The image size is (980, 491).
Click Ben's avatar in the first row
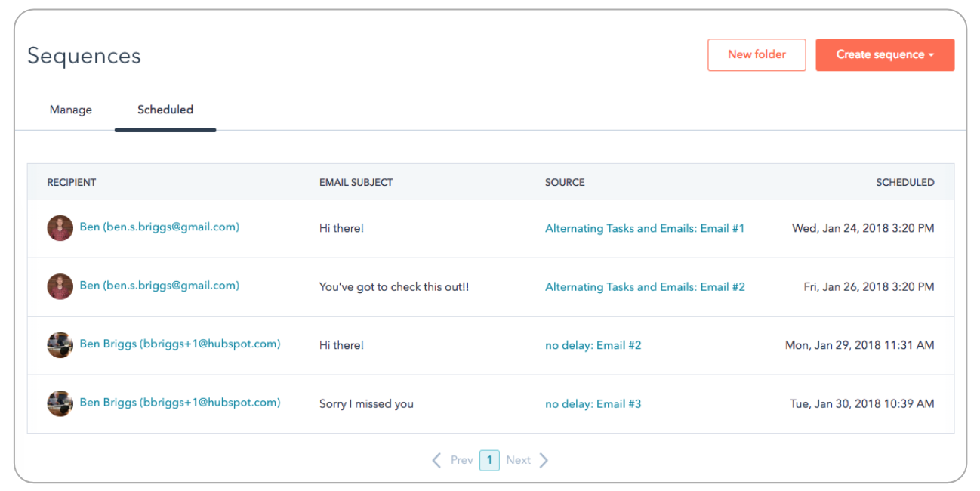pos(60,227)
